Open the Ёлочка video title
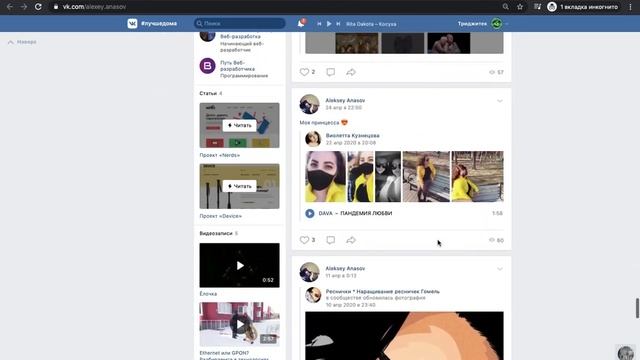Screen dimensions: 640x360 (208, 293)
